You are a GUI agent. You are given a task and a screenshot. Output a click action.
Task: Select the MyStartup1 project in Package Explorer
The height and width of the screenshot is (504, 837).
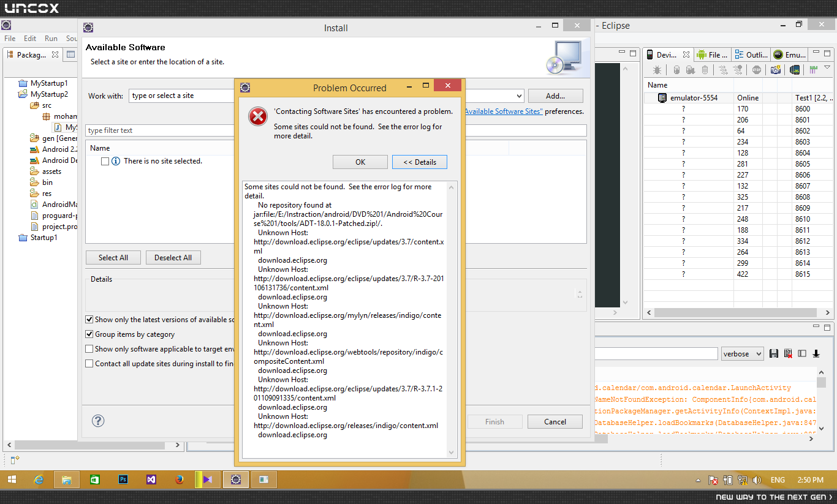49,83
